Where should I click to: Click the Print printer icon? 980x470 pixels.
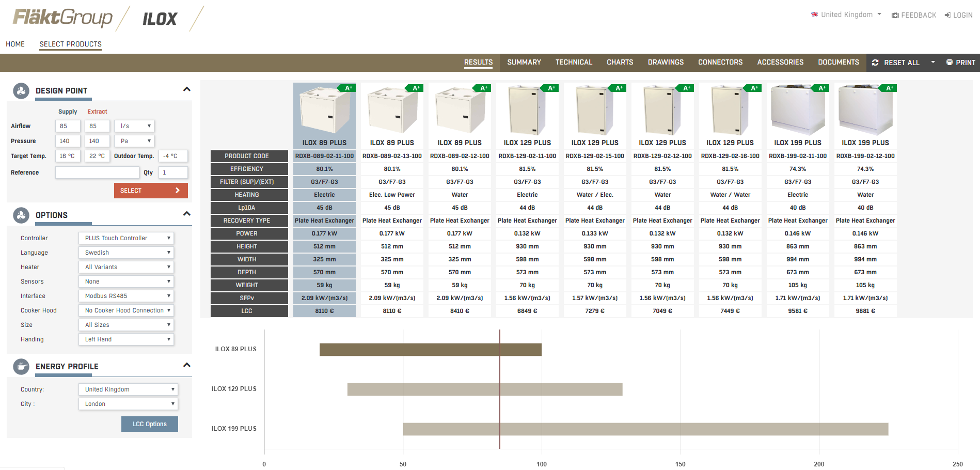pos(949,62)
